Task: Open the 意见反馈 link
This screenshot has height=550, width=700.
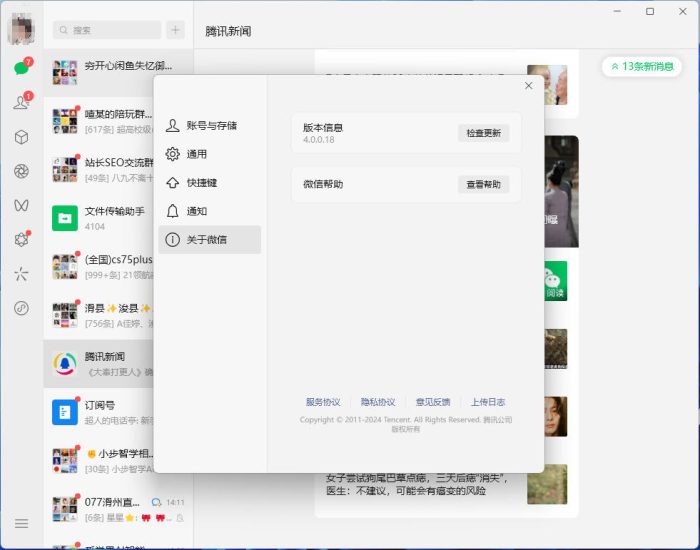Action: pos(433,402)
